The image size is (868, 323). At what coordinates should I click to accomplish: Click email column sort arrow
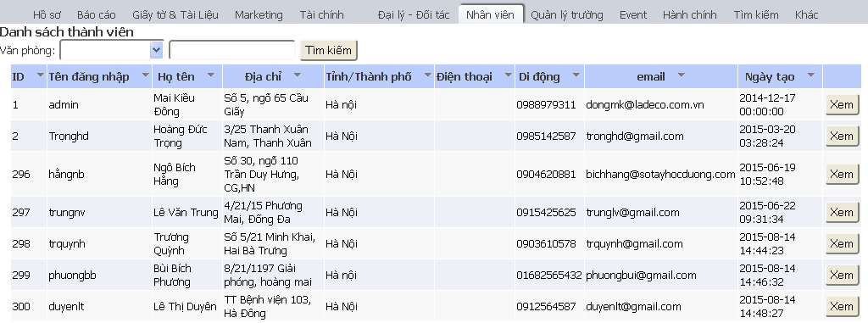(681, 75)
